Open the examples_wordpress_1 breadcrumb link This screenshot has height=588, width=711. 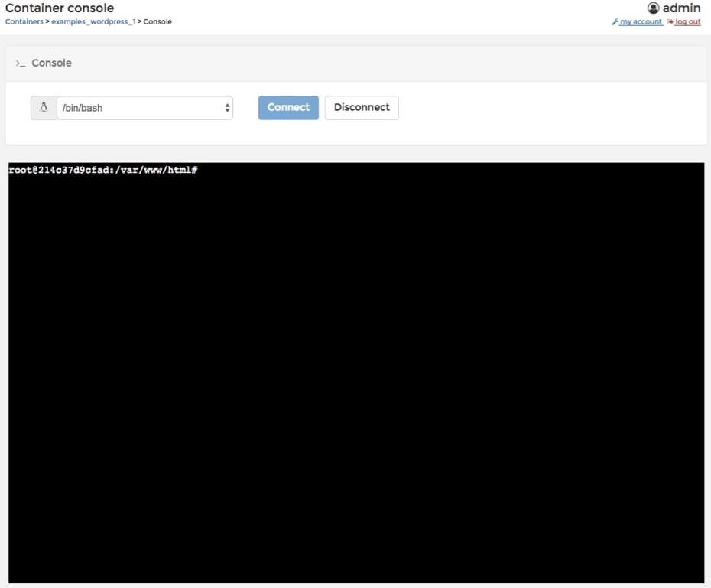[x=93, y=21]
